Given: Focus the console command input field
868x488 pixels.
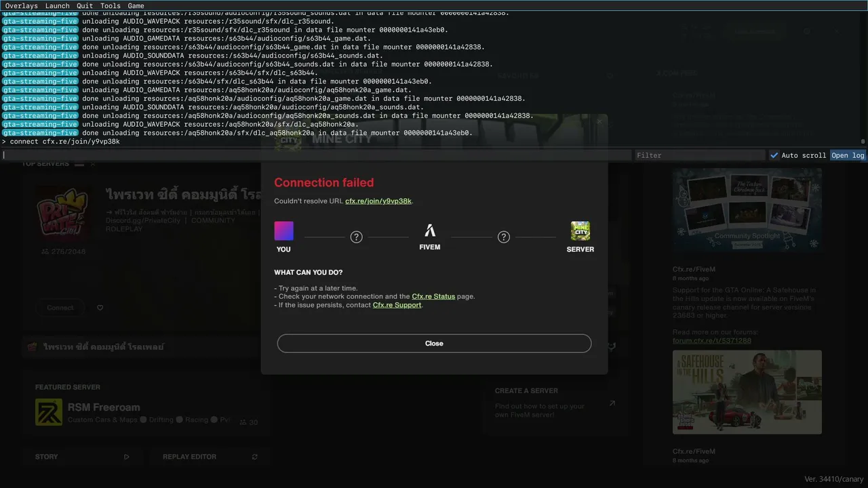Looking at the screenshot, I should click(316, 155).
